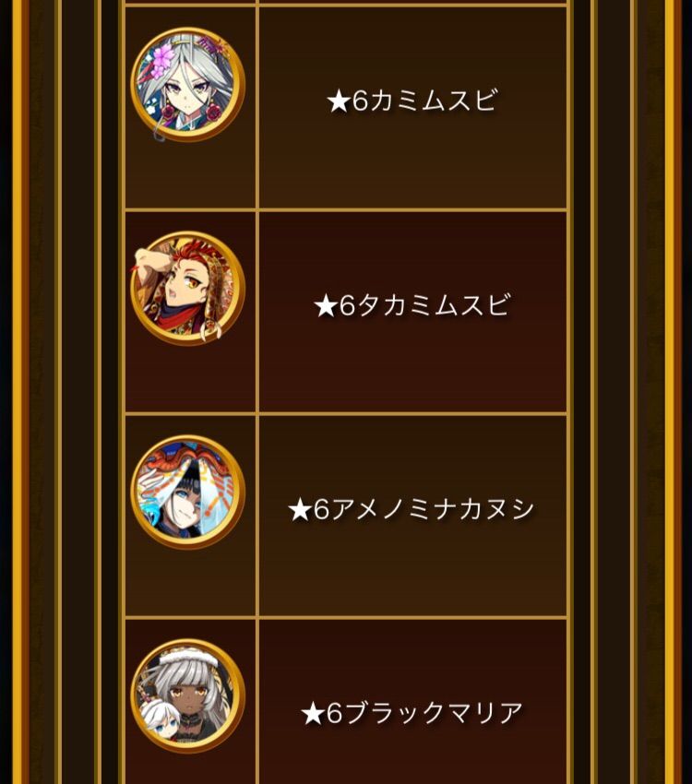Tap the pink flower ornament on Kamimusubi's portrait
Image resolution: width=692 pixels, height=784 pixels.
click(x=161, y=62)
